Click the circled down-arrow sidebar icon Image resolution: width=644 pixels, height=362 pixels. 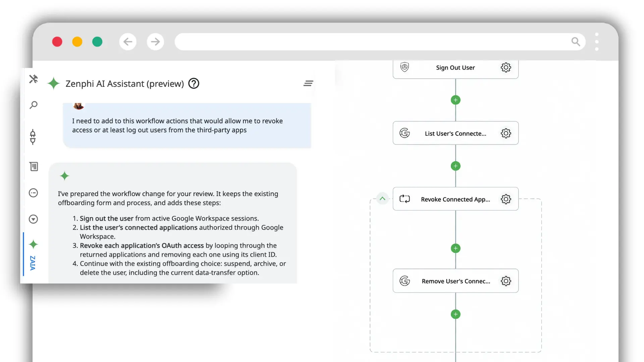pos(34,219)
